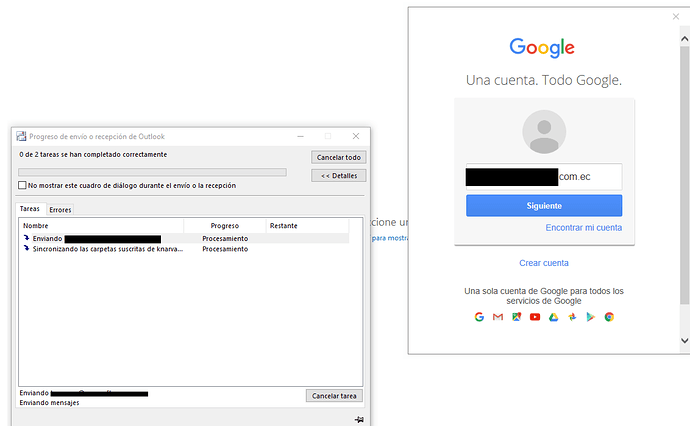Click the profile avatar placeholder

pos(544,132)
